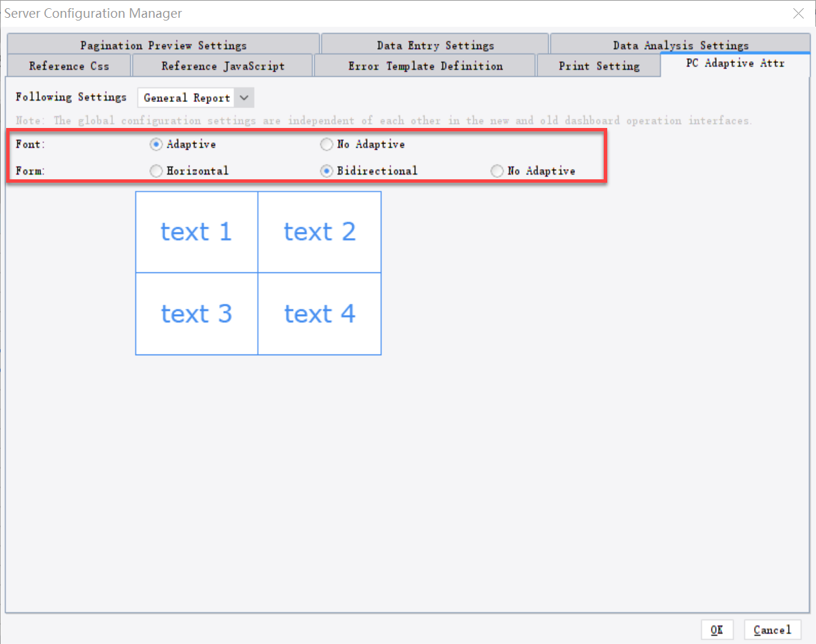Click the global configuration note text
816x644 pixels.
pyautogui.click(x=384, y=120)
